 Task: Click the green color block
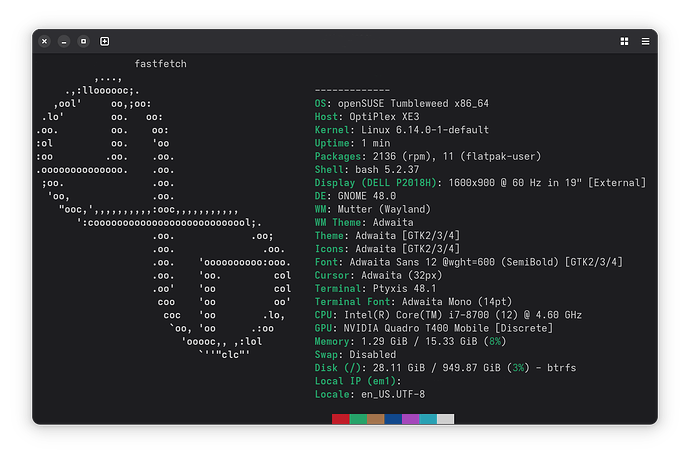(x=358, y=419)
